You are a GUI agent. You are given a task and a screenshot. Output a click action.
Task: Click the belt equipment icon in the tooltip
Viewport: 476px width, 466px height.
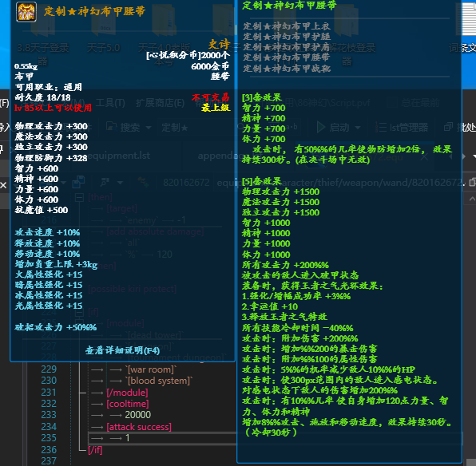click(x=26, y=12)
